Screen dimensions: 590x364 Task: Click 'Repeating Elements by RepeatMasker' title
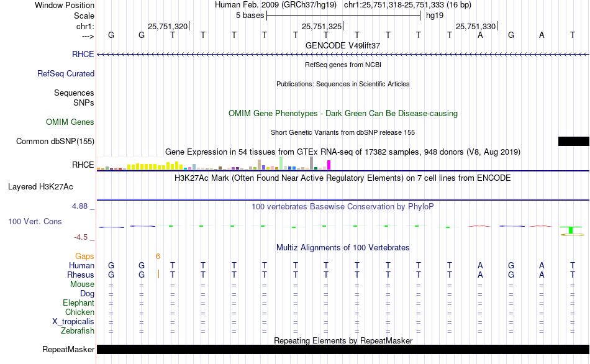click(343, 340)
